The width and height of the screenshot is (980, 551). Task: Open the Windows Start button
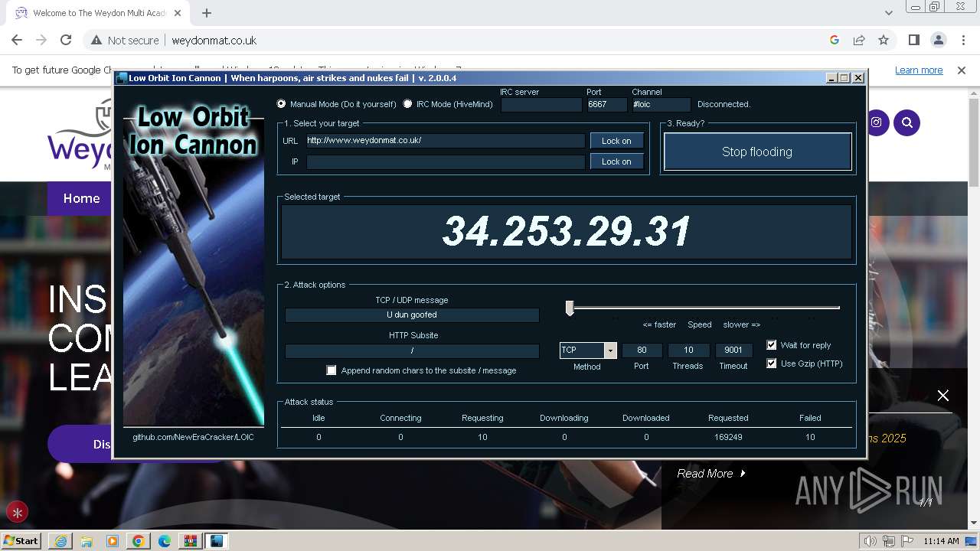tap(21, 541)
